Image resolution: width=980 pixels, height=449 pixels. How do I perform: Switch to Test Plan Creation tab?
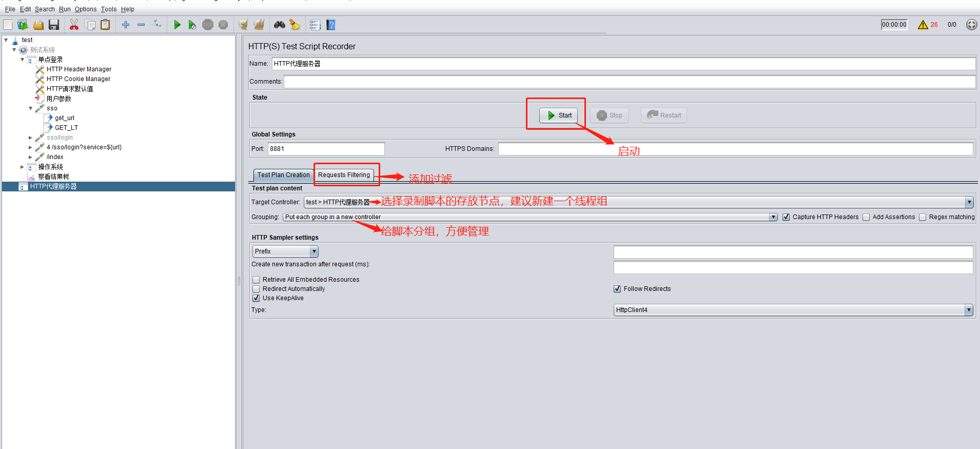284,175
